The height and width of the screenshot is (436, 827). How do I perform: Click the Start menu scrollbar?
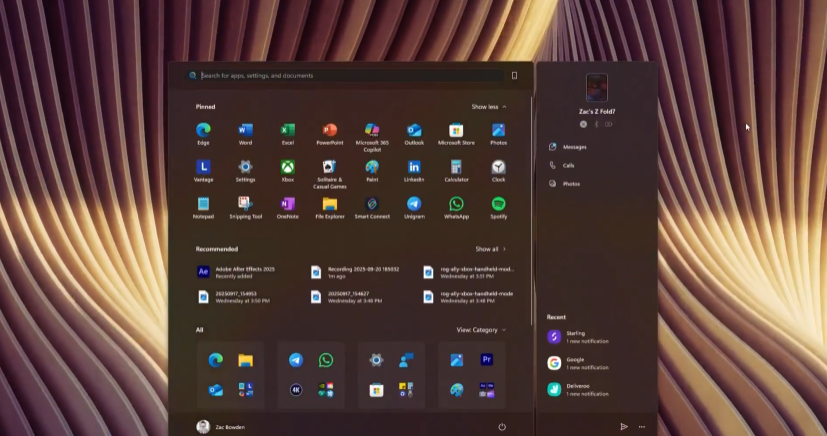pyautogui.click(x=531, y=209)
